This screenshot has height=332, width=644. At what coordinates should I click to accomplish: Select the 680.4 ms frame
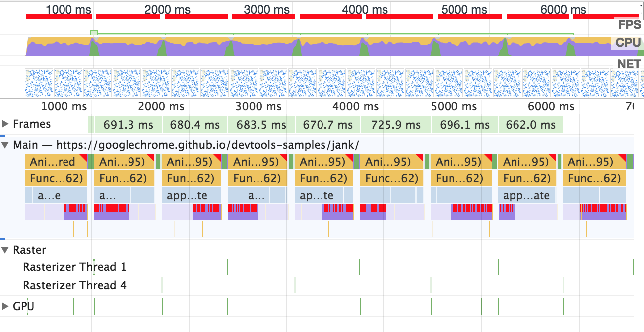click(x=194, y=125)
